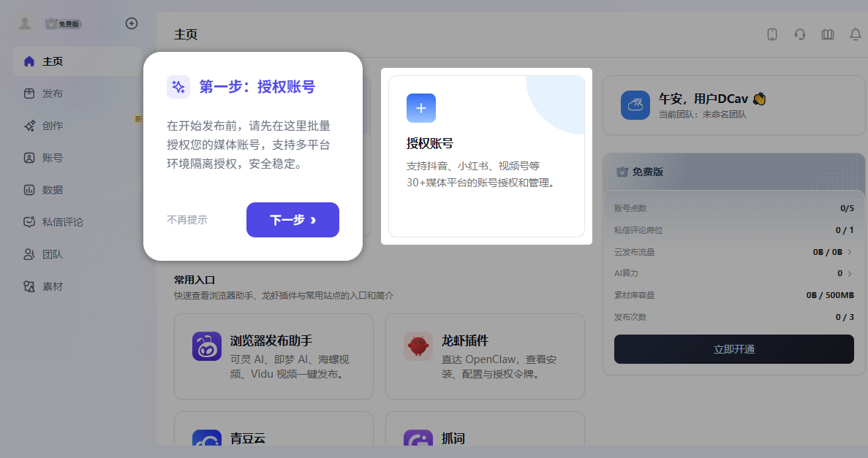Click the 创作 sparkle icon
The image size is (868, 458).
(29, 126)
